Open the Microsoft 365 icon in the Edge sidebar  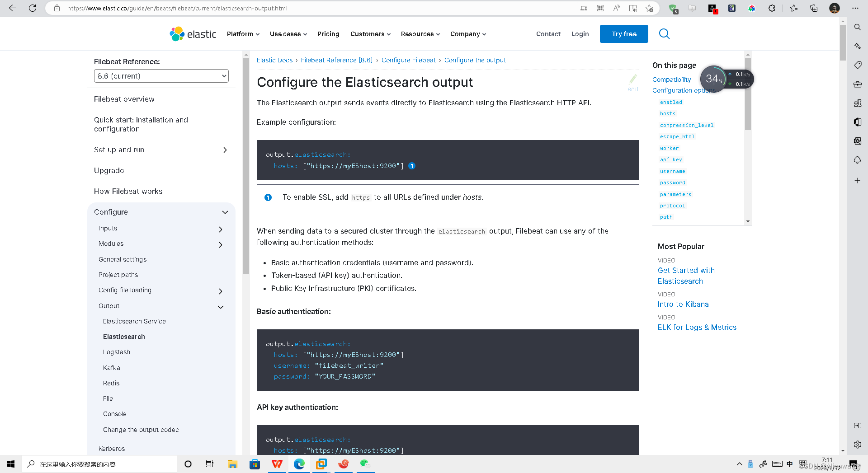[858, 122]
